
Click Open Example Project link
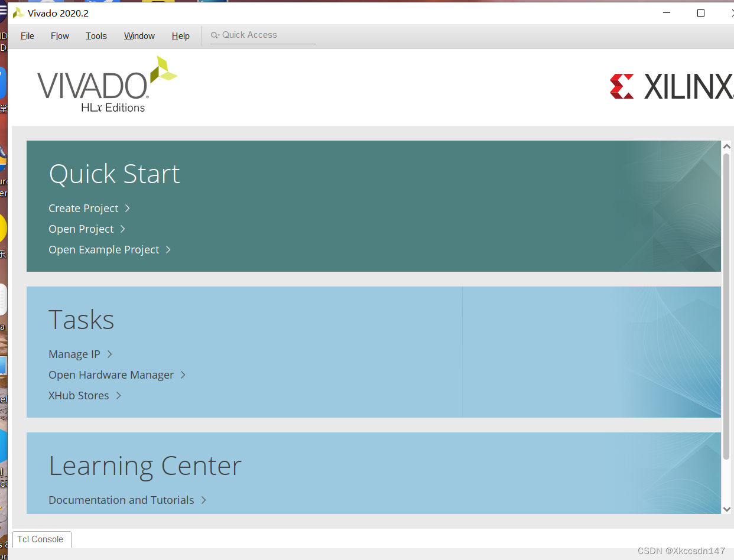point(104,250)
